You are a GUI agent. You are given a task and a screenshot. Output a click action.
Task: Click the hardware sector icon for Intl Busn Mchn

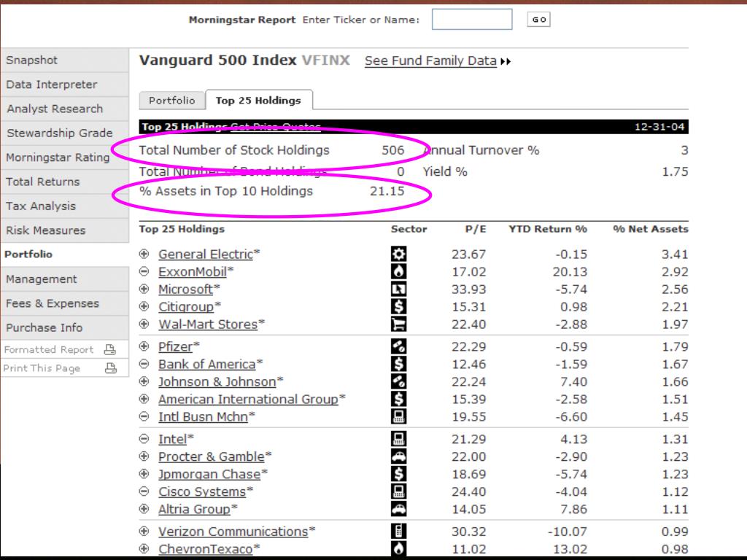[399, 416]
